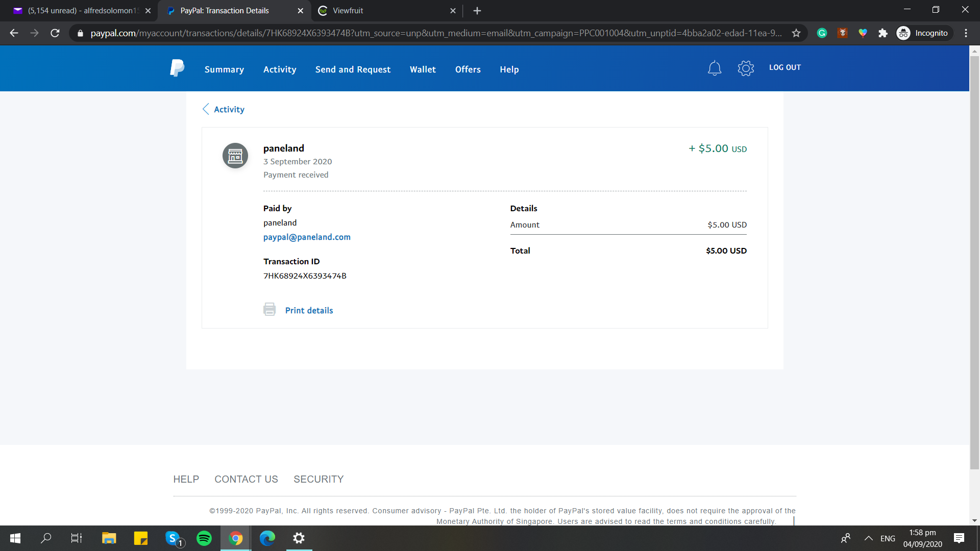The height and width of the screenshot is (551, 980).
Task: Open Spotify from the taskbar
Action: (x=204, y=538)
